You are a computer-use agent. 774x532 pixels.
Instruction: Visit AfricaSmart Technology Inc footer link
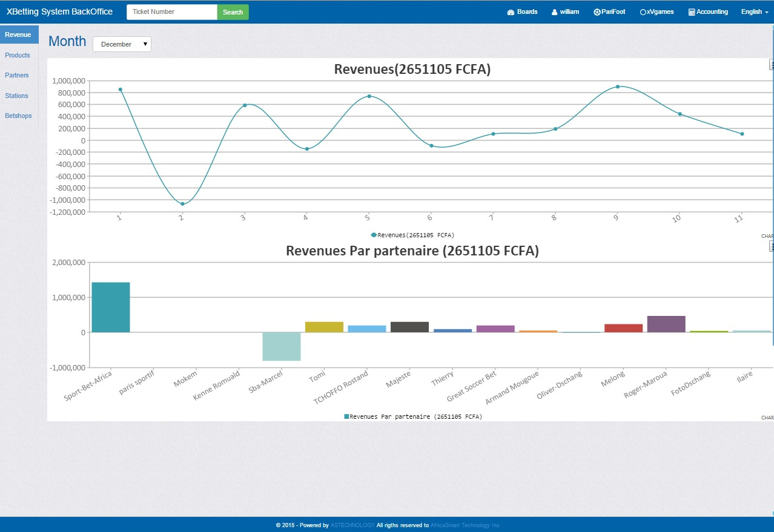coord(465,525)
